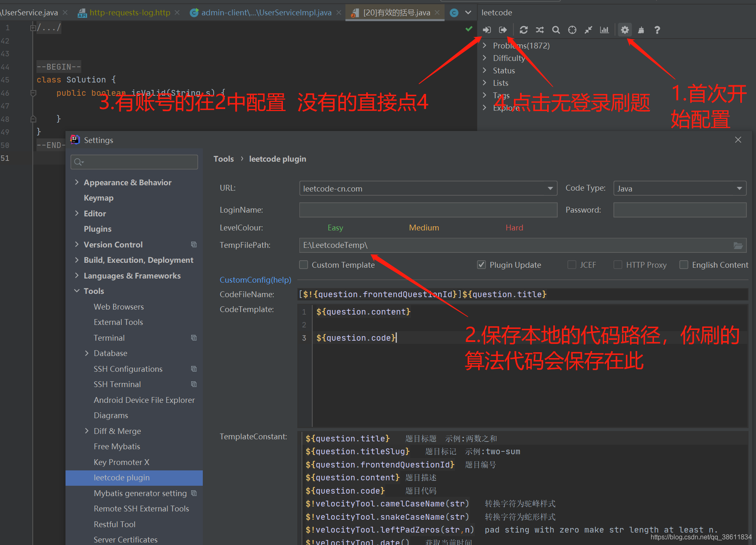Screen dimensions: 756x545
Task: Pick the Easy level colour
Action: [x=335, y=228]
